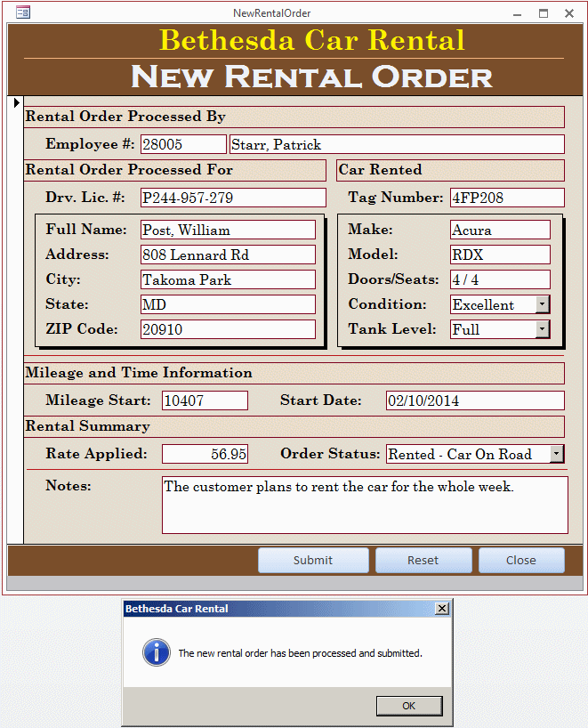Click the blue info icon in the message box
Image resolution: width=588 pixels, height=728 pixels.
tap(157, 652)
